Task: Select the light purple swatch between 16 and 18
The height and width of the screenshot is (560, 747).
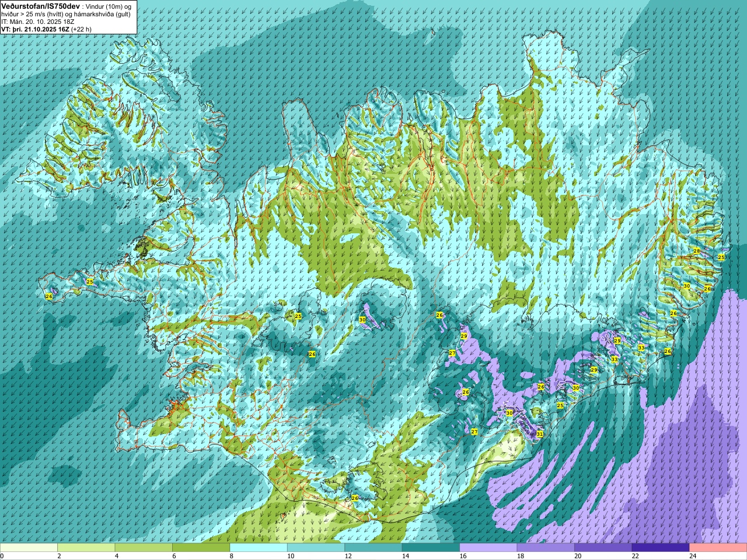Action: tap(488, 547)
